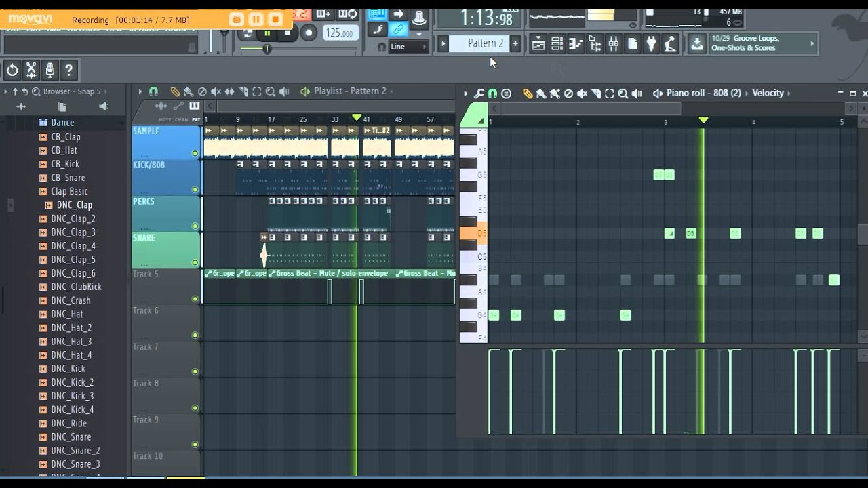Toggle Playlist snap magnet

click(x=153, y=91)
